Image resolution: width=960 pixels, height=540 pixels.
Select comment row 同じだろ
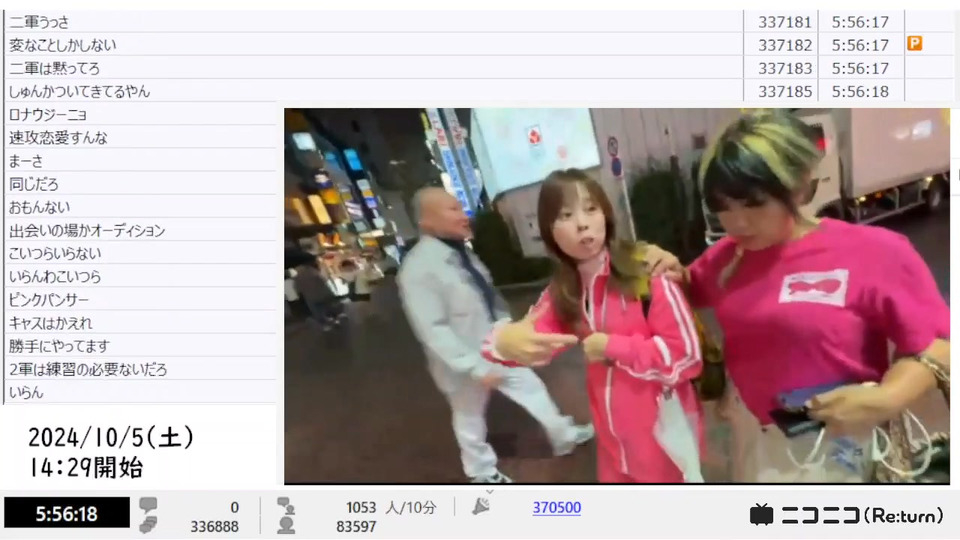tap(140, 184)
